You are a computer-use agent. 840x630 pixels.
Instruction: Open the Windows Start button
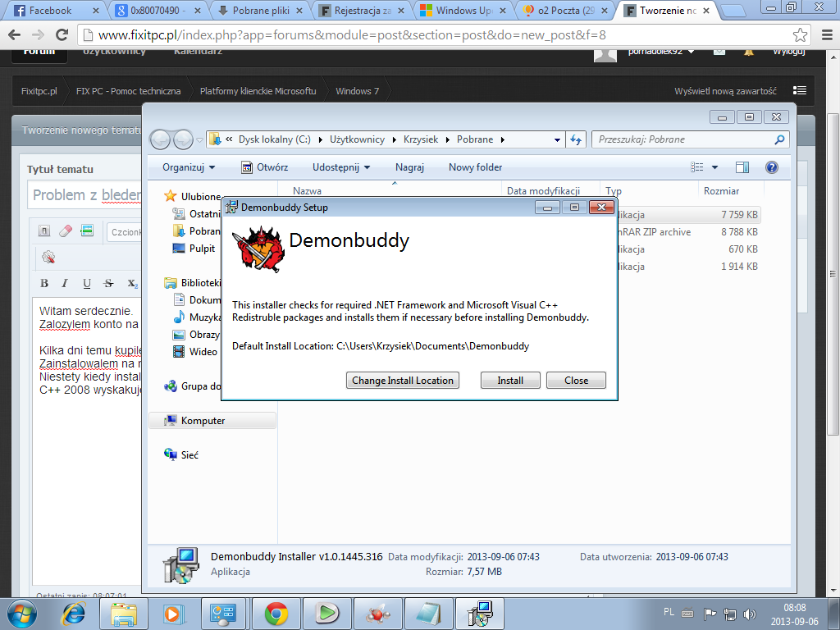click(x=21, y=614)
